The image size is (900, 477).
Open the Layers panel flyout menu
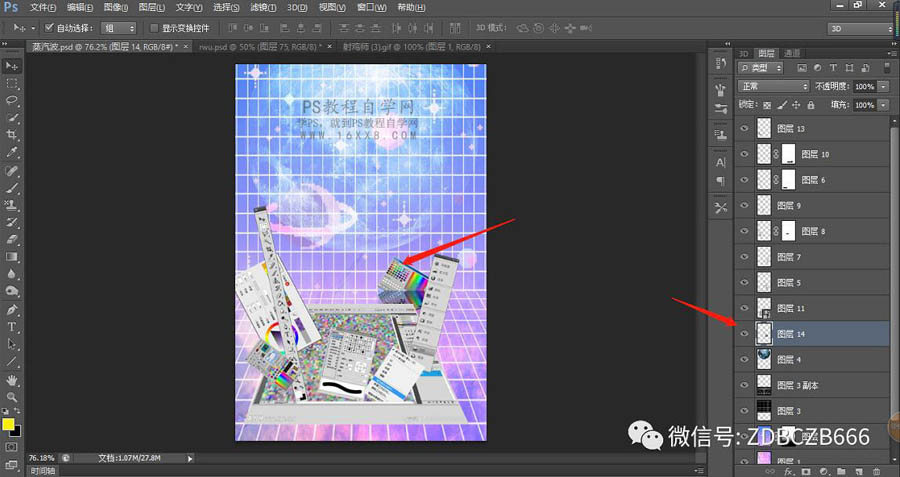pos(891,53)
